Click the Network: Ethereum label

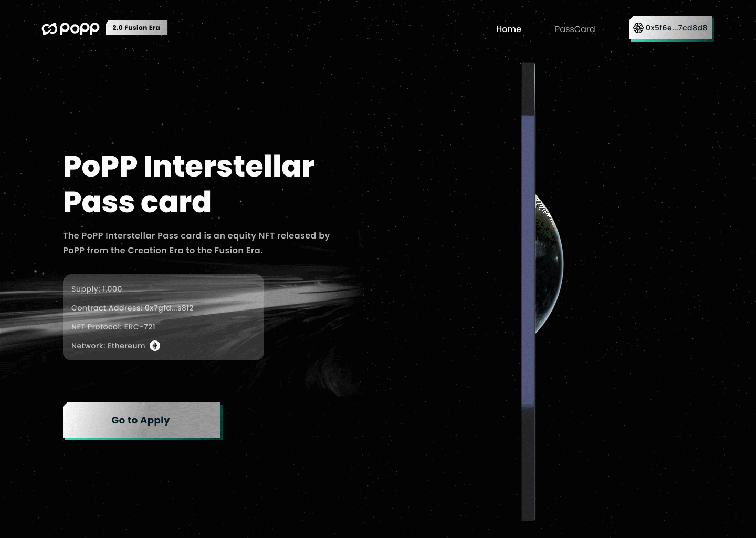click(108, 346)
